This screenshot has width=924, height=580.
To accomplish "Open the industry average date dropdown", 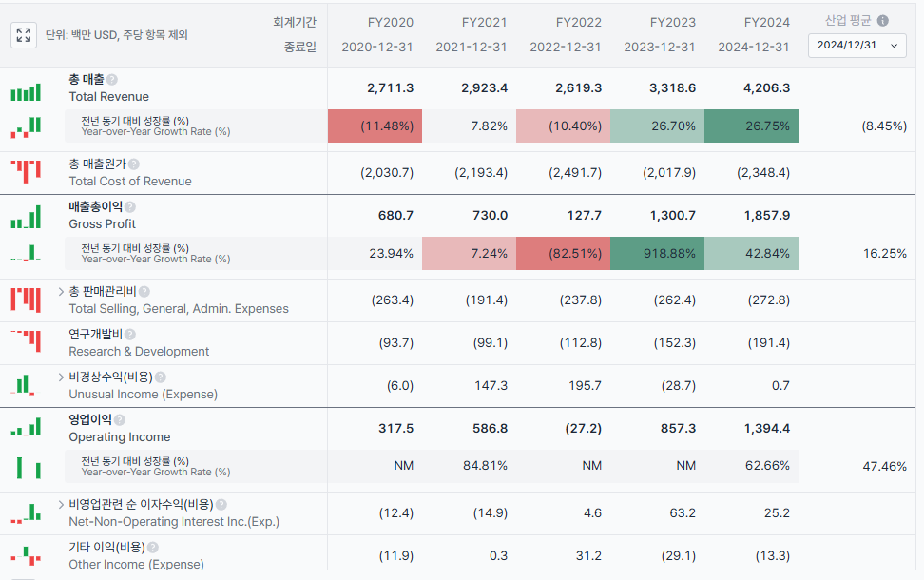I will (x=857, y=46).
